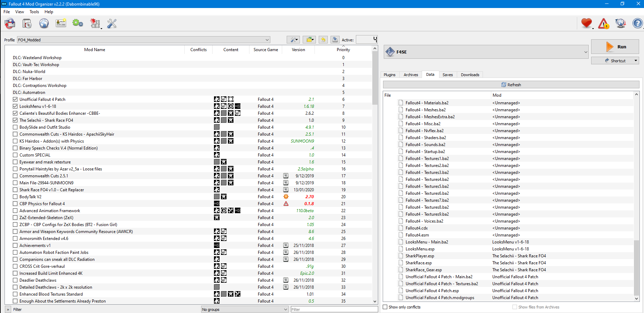Open the warning triangle notifications icon

click(604, 23)
